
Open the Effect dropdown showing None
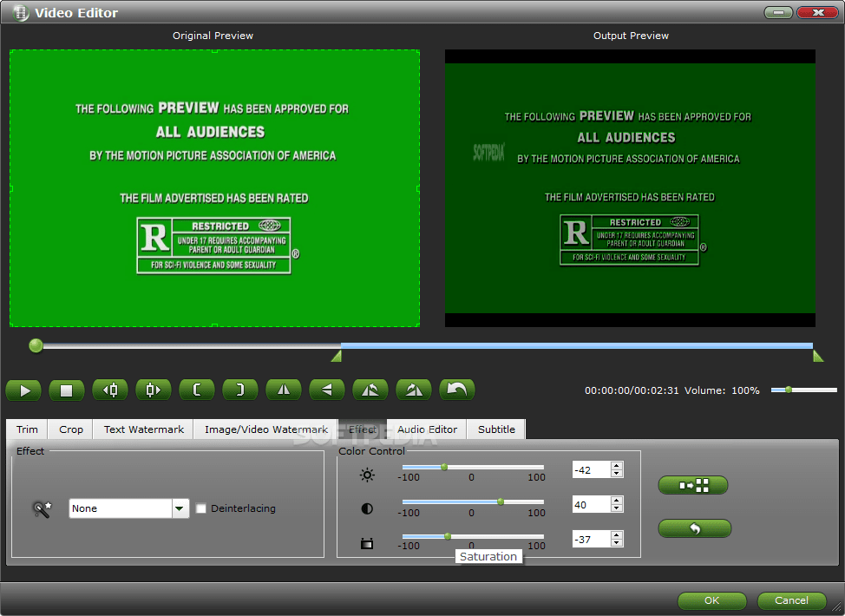coord(128,508)
